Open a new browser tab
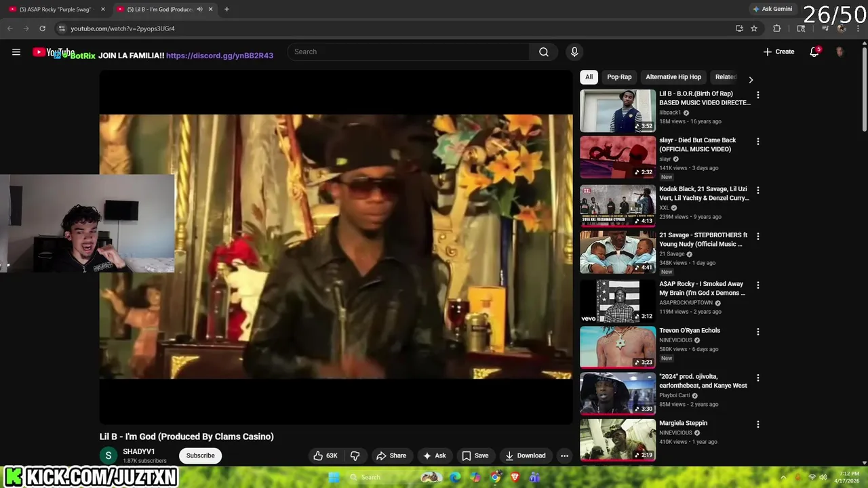Viewport: 868px width, 488px height. [x=226, y=9]
